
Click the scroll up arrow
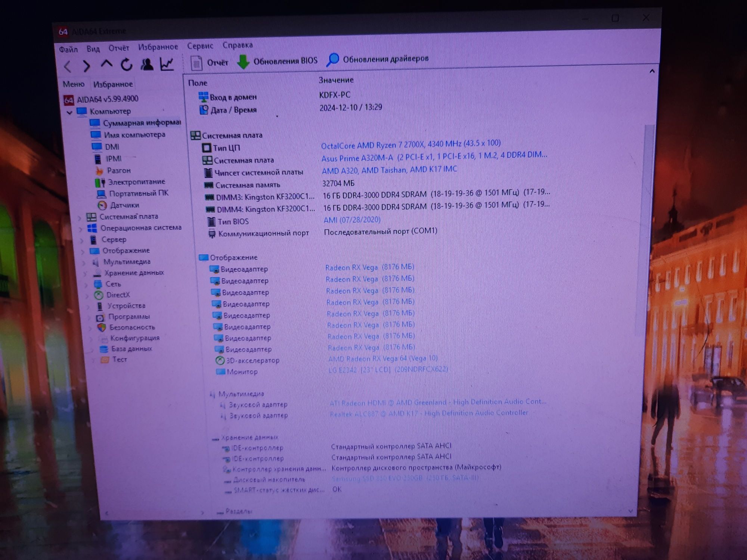pos(652,71)
